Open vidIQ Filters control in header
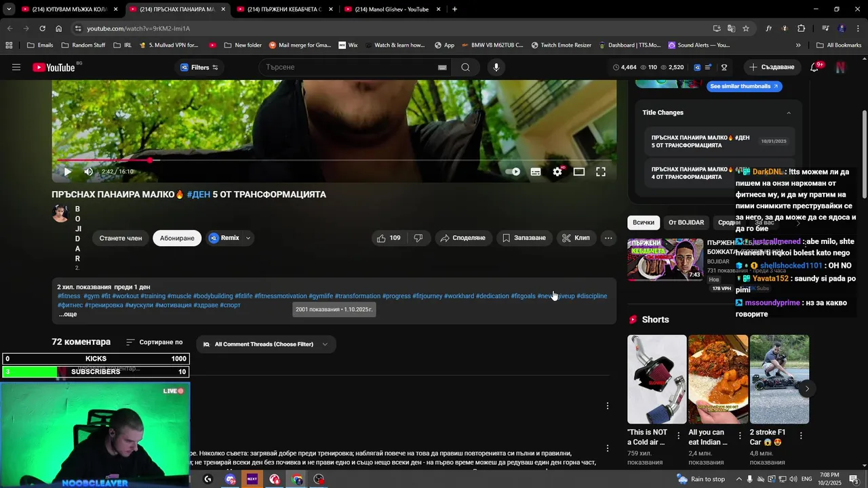The width and height of the screenshot is (868, 488). [x=199, y=67]
